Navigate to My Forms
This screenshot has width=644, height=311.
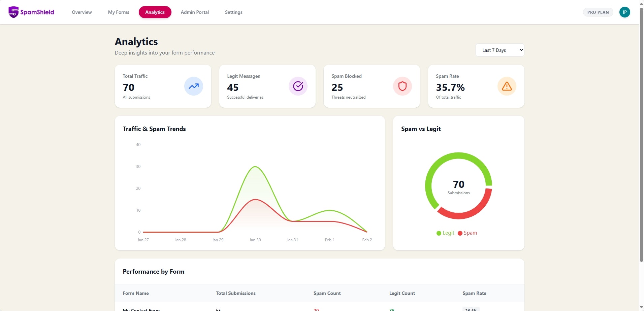click(x=118, y=12)
